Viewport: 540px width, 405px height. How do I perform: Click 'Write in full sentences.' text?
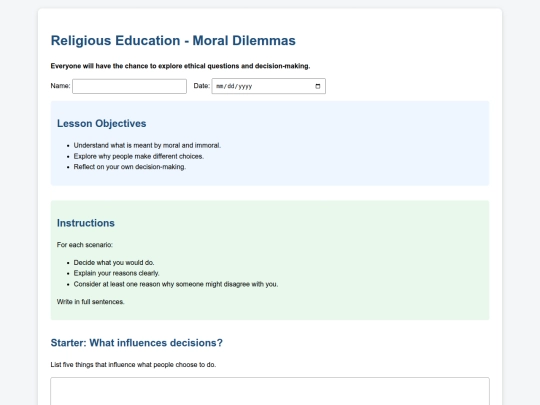click(91, 302)
